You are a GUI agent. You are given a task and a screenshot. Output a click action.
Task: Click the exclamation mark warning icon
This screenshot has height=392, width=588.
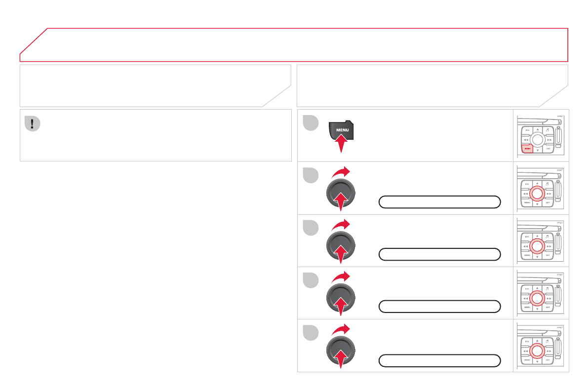[x=32, y=124]
